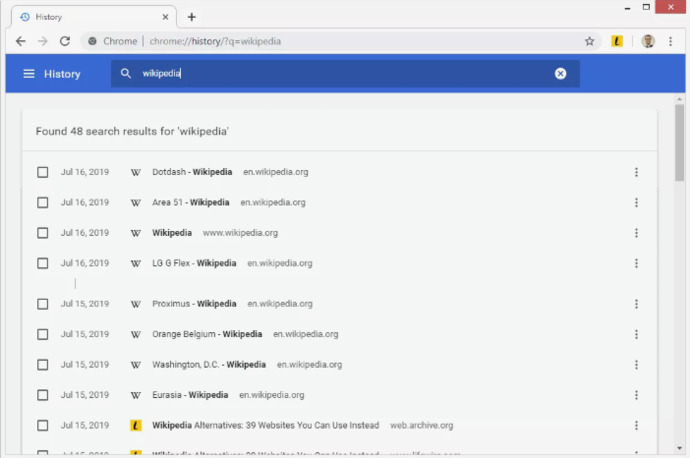Screen dimensions: 690x458
Task: Open the Wikipedia www.wikipedia.org link
Action: point(172,233)
